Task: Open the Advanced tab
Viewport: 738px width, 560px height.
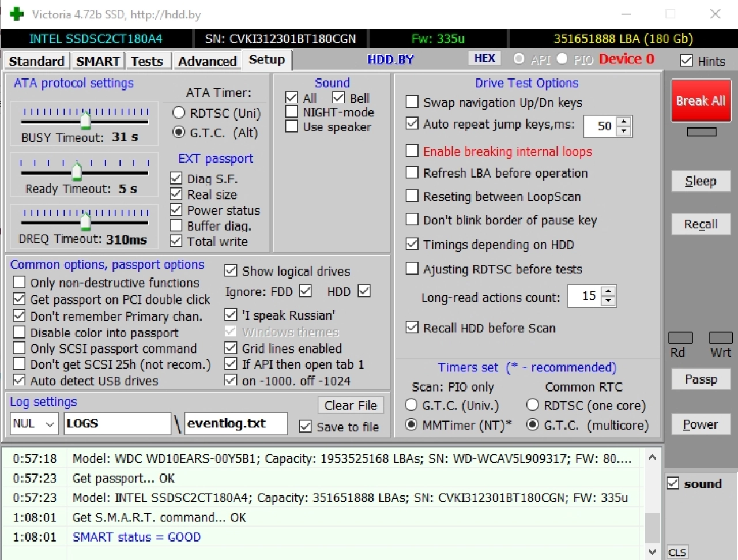Action: tap(208, 61)
